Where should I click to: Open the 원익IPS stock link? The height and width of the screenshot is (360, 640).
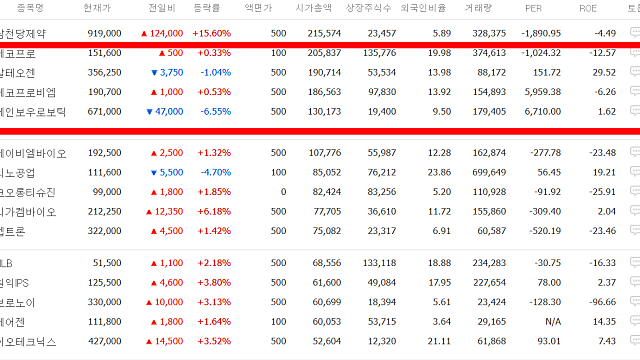tap(14, 283)
